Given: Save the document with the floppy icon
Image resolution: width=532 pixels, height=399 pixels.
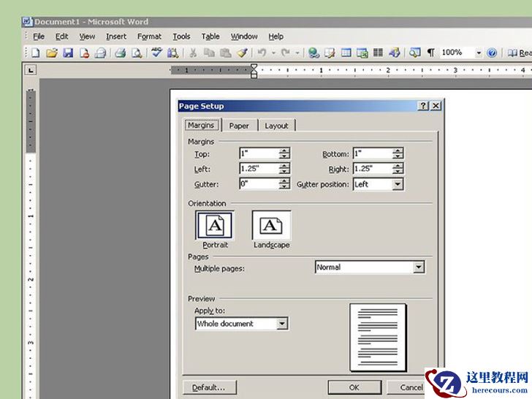Looking at the screenshot, I should tap(68, 53).
